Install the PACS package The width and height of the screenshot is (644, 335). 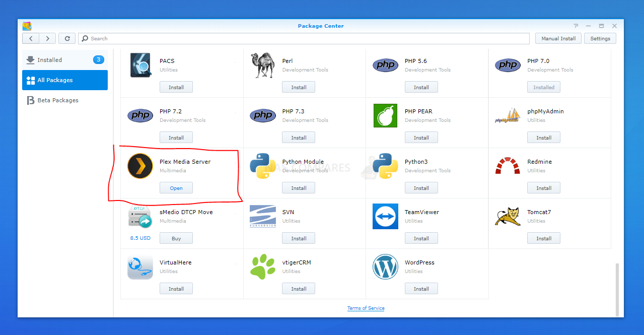tap(176, 87)
